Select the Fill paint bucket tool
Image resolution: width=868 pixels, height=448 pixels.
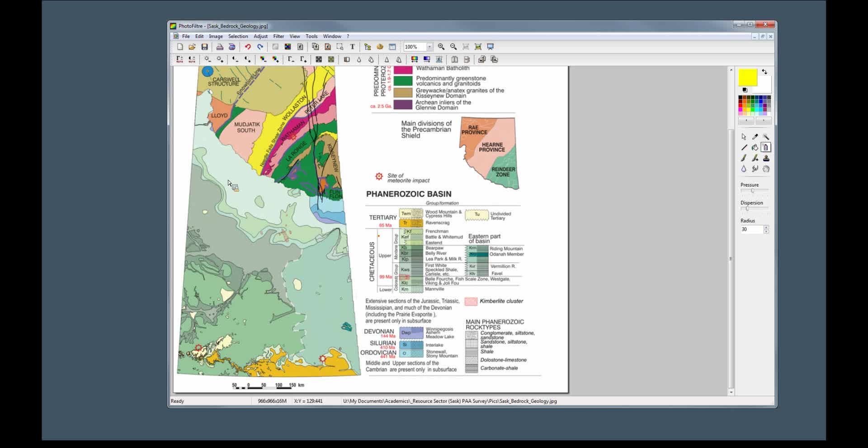click(755, 148)
